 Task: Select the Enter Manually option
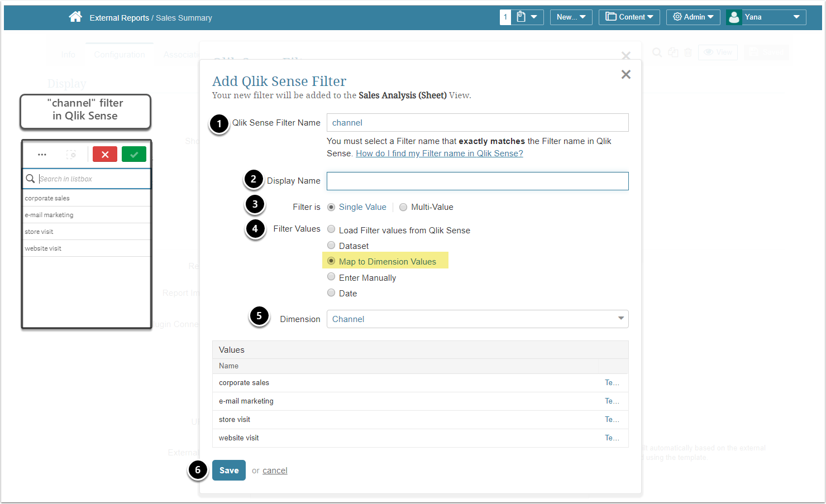[331, 277]
